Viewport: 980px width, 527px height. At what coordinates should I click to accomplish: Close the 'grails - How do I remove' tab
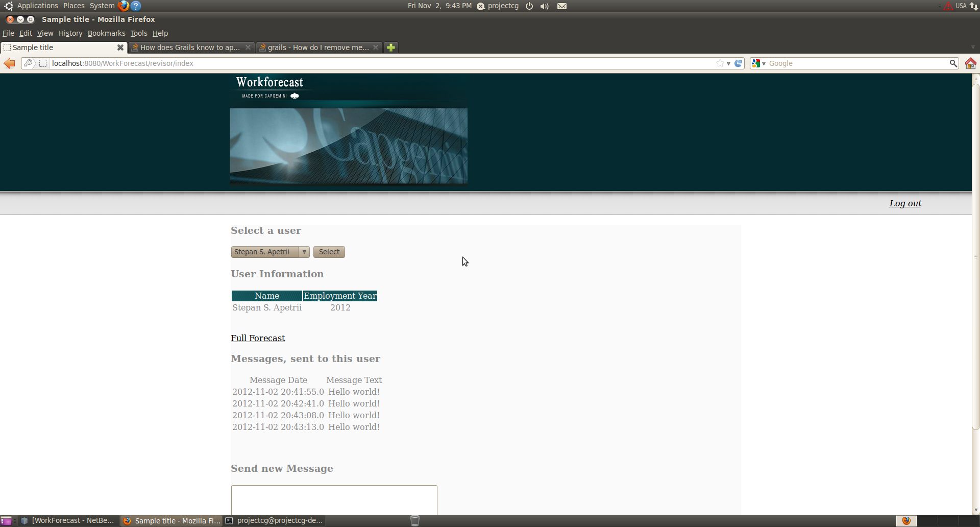(x=376, y=47)
